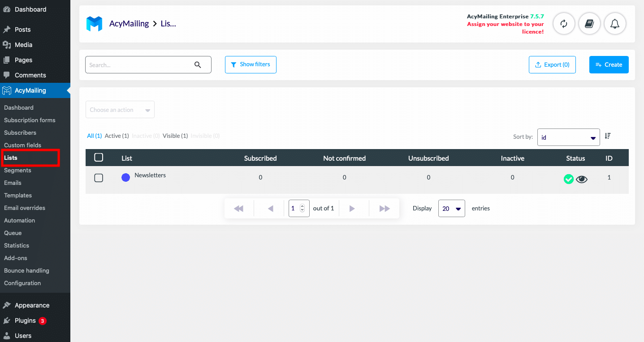Go to Subscribers submenu

[x=20, y=133]
